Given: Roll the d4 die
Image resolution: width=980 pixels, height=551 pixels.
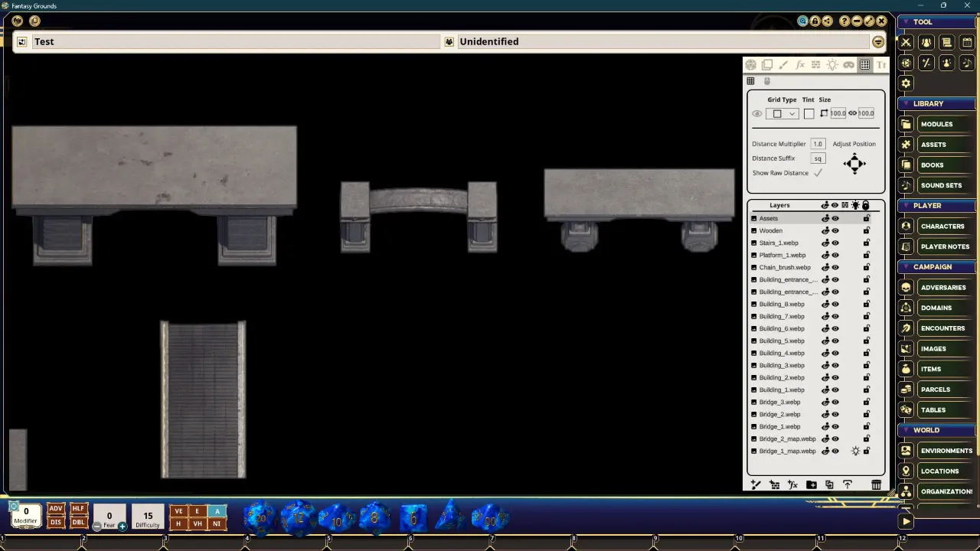Looking at the screenshot, I should click(x=450, y=518).
